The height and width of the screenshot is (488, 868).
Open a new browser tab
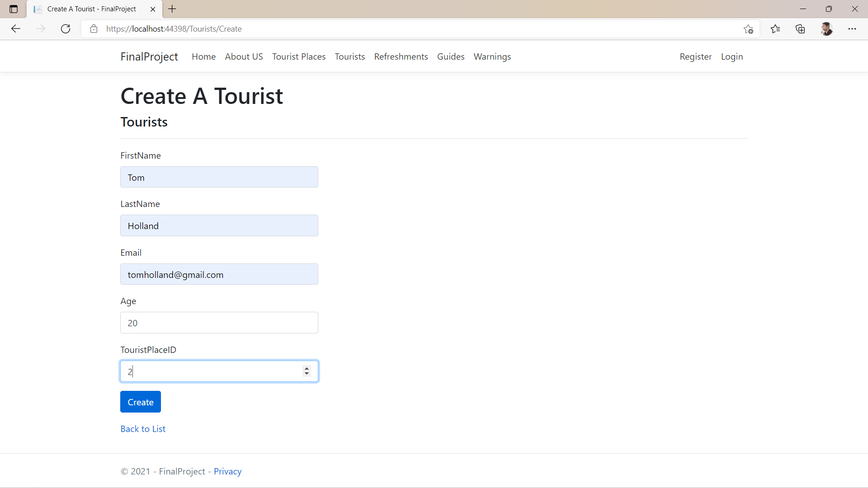[x=172, y=9]
